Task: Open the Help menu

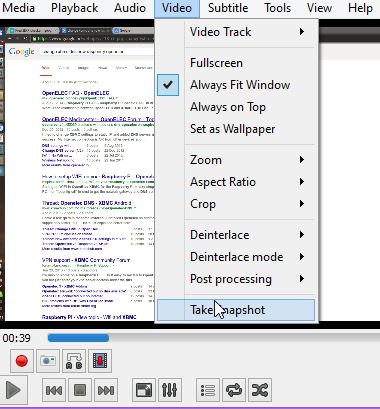Action: tap(360, 8)
